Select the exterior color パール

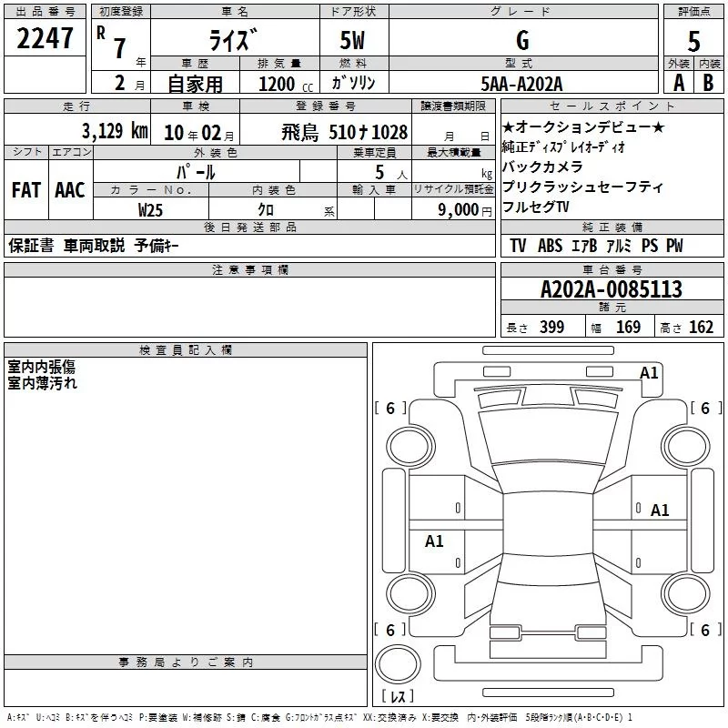196,172
